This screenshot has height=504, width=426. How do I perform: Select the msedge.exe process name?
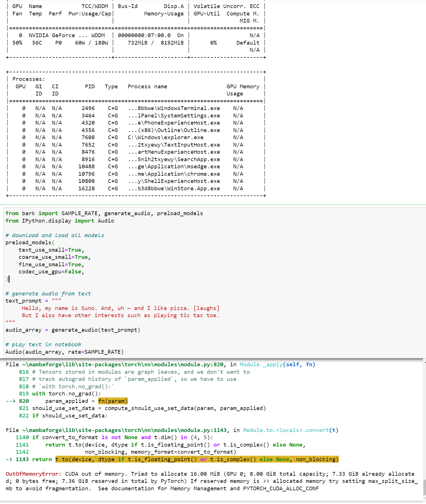point(174,167)
